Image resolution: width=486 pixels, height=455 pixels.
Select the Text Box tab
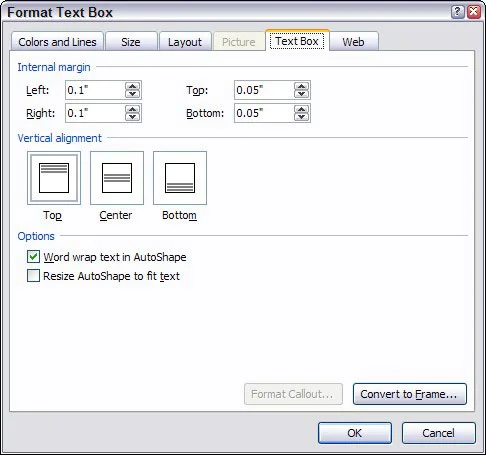[297, 41]
